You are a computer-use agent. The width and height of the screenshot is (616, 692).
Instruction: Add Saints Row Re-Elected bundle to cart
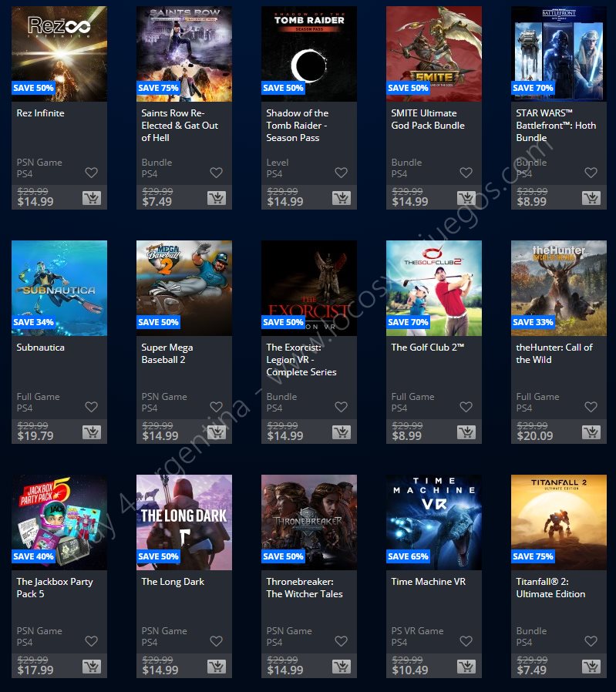(x=217, y=198)
